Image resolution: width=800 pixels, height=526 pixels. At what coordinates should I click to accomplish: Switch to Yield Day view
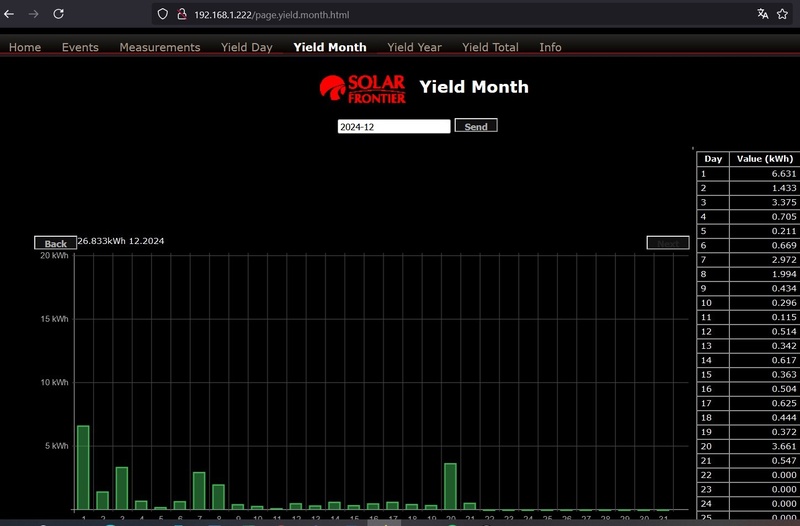[246, 47]
